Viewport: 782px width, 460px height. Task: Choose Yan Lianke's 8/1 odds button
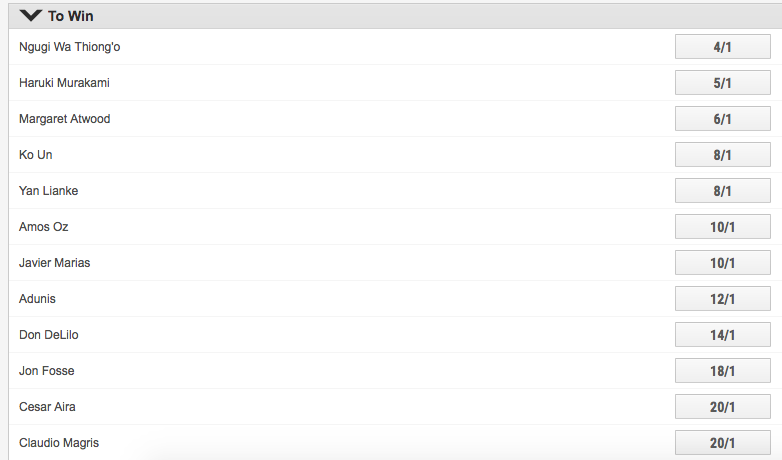click(x=722, y=191)
